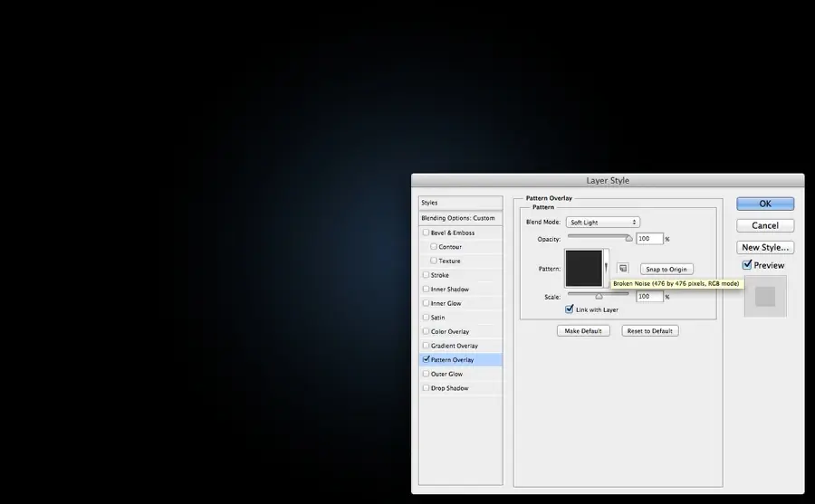The height and width of the screenshot is (504, 815).
Task: Enable the Gradient Overlay checkbox
Action: [x=427, y=346]
